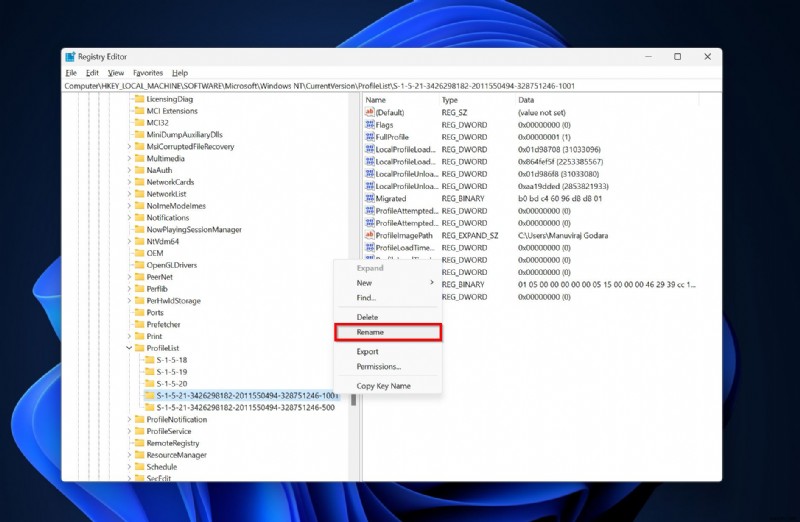Click the ProfileList folder icon

[139, 348]
